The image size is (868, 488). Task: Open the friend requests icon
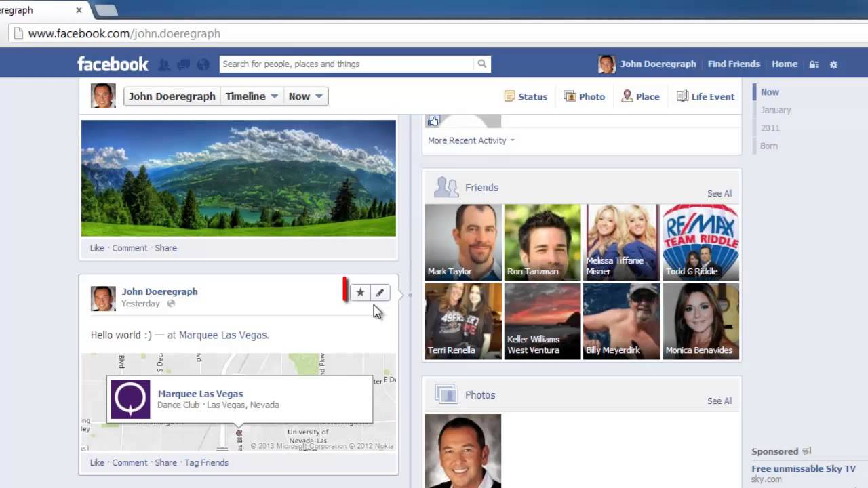click(x=164, y=64)
